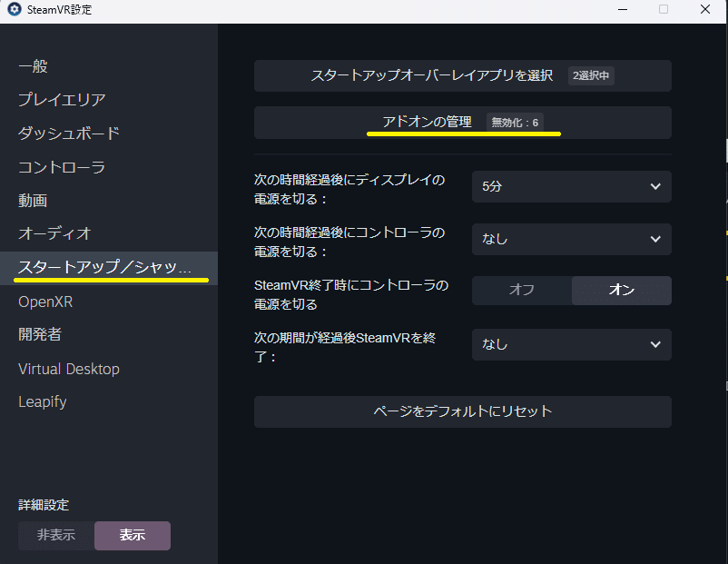Open the コントローラの電源を切る なし dropdown
This screenshot has height=564, width=728.
point(572,239)
